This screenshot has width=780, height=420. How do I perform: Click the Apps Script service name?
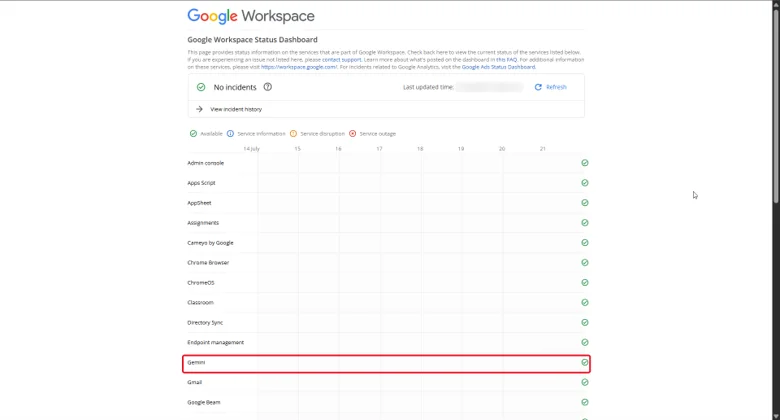coord(201,183)
